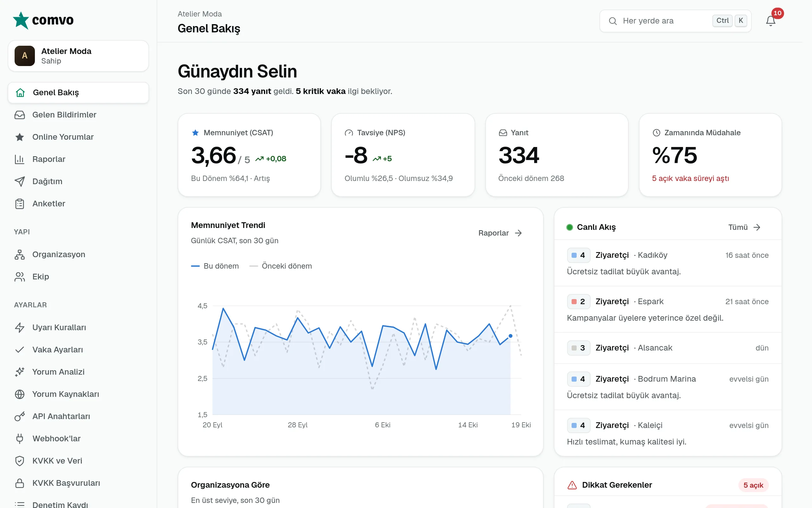The height and width of the screenshot is (508, 812).
Task: Click the Online Yorumlar star icon
Action: pyautogui.click(x=19, y=137)
